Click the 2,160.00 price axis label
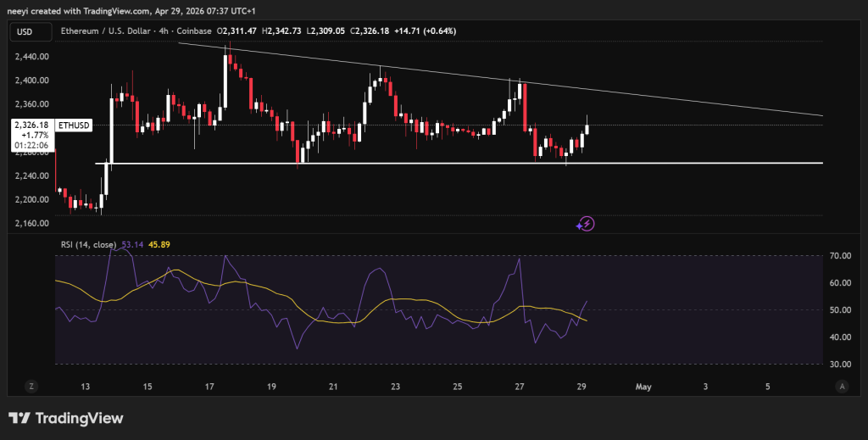Image resolution: width=868 pixels, height=440 pixels. click(31, 224)
